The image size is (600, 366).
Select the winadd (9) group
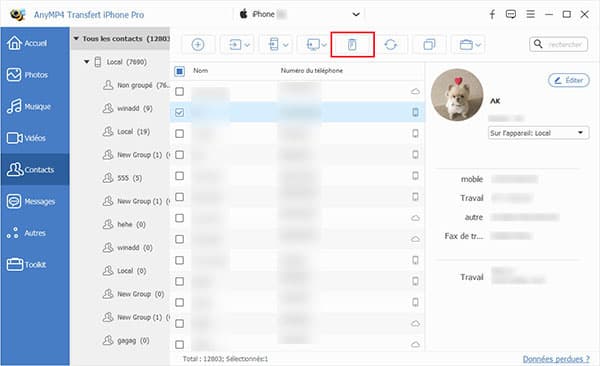coord(127,108)
